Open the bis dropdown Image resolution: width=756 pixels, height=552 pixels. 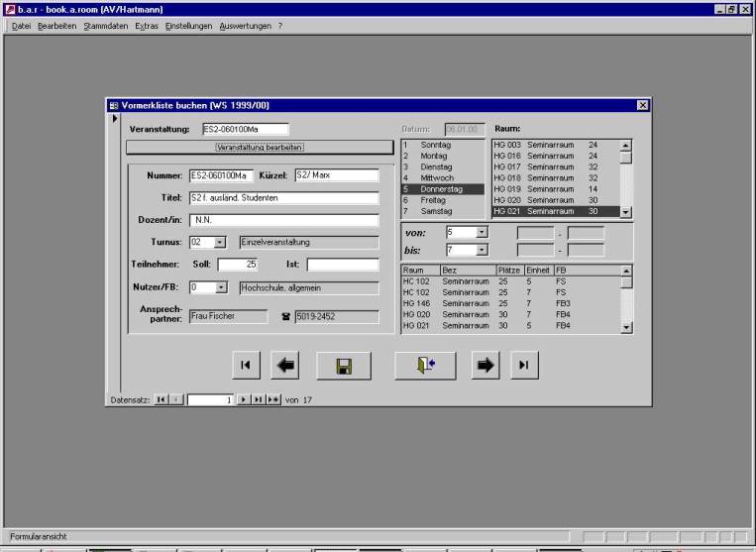click(482, 250)
